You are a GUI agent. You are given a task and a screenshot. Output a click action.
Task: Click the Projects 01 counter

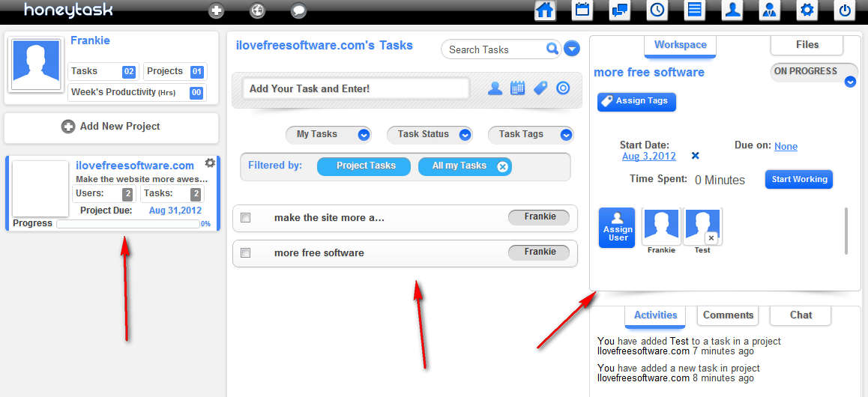pos(175,71)
